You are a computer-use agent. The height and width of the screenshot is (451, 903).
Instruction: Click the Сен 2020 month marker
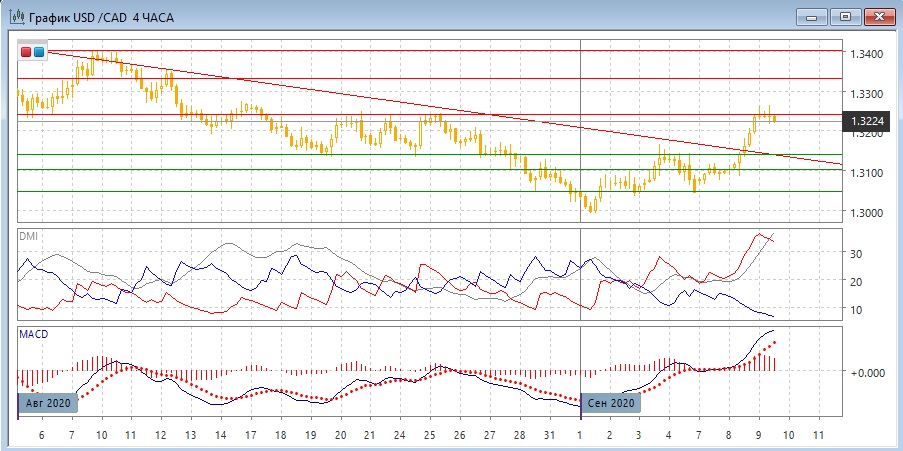click(610, 403)
